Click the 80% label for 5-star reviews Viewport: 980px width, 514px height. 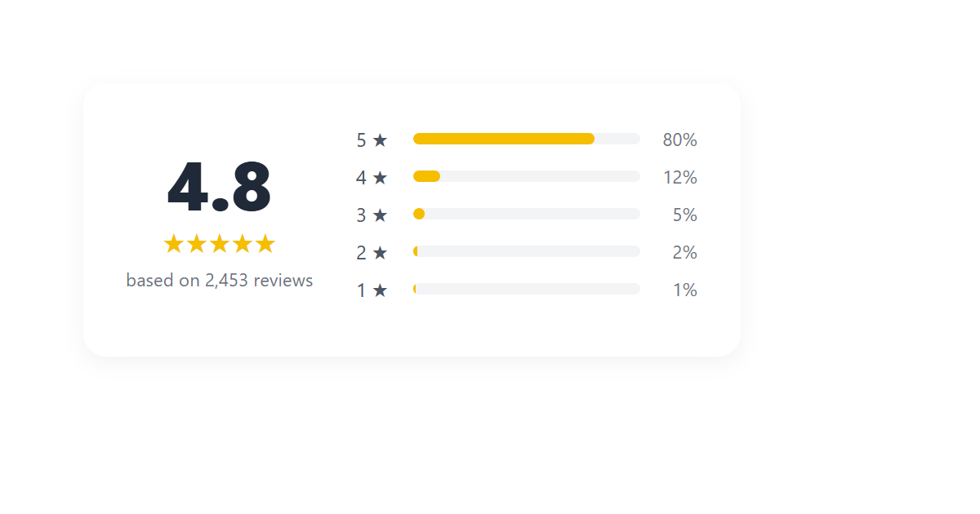point(680,140)
